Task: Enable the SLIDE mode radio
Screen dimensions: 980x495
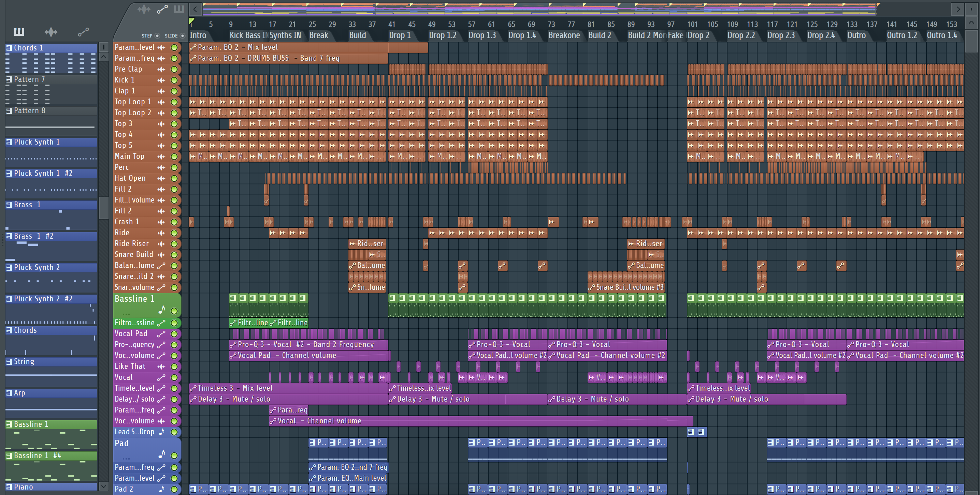Action: tap(183, 36)
